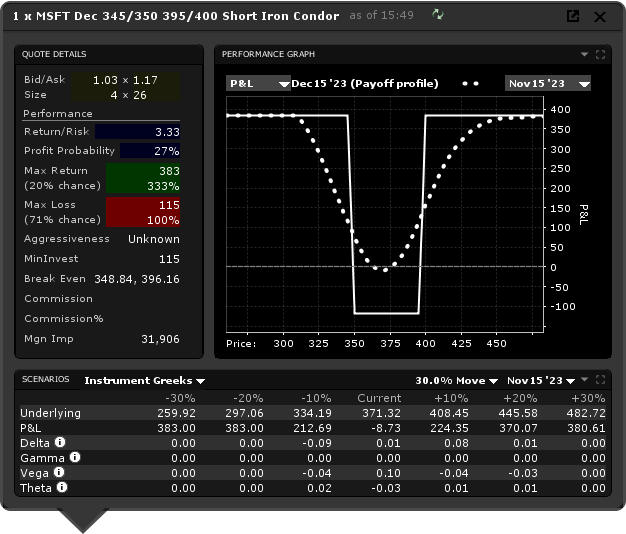Click the +10% P&L value 224.35
Image resolution: width=626 pixels, height=534 pixels.
(x=449, y=428)
